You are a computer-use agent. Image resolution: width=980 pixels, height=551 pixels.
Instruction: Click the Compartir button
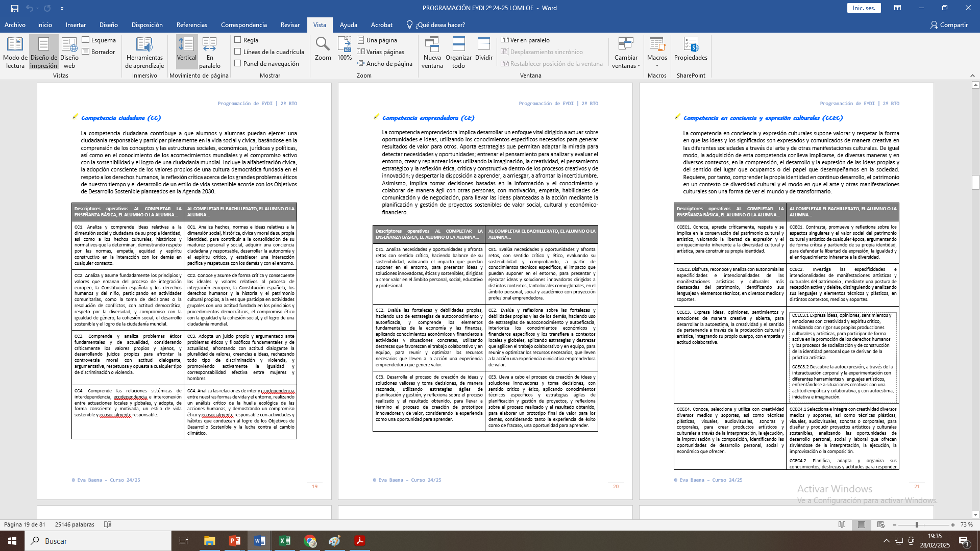click(949, 24)
